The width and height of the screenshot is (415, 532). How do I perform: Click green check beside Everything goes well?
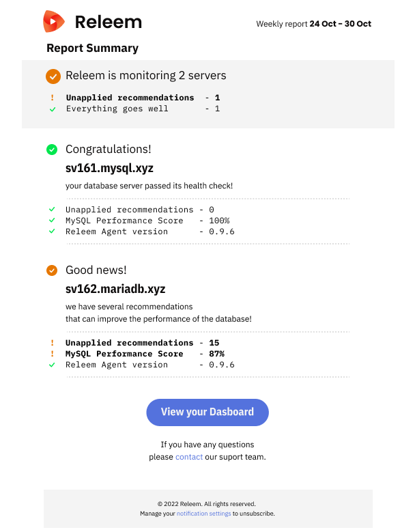(x=52, y=109)
